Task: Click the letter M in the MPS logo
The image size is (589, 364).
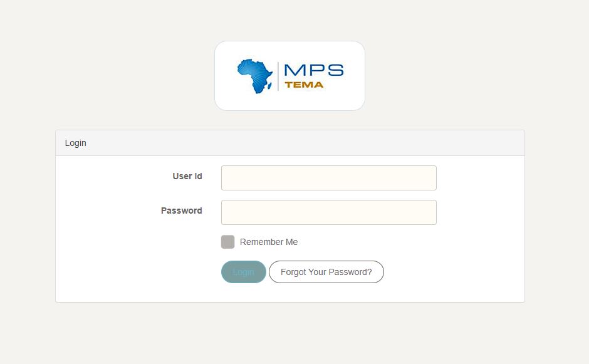Action: tap(293, 70)
